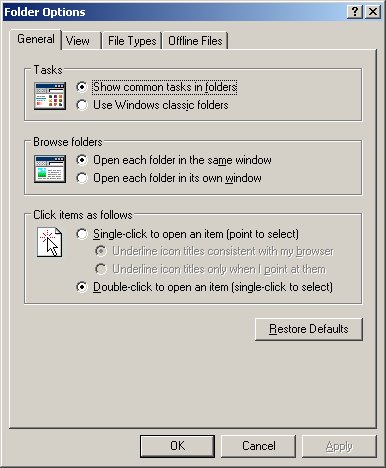Click the Browse folders window icon

[x=50, y=169]
